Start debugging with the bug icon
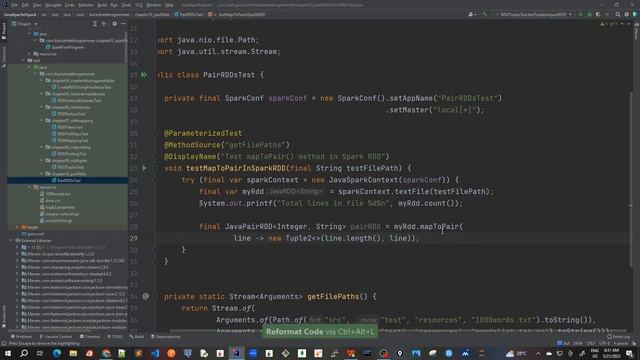 coord(589,14)
